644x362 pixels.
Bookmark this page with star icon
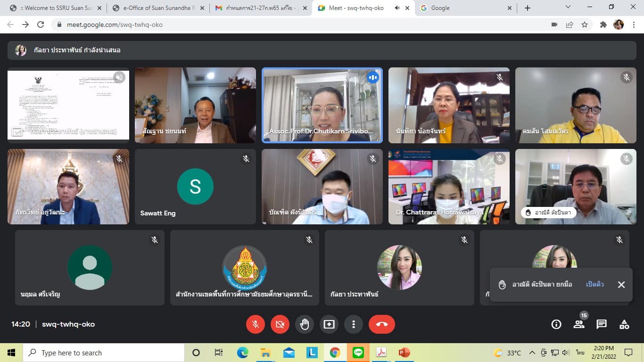[585, 25]
